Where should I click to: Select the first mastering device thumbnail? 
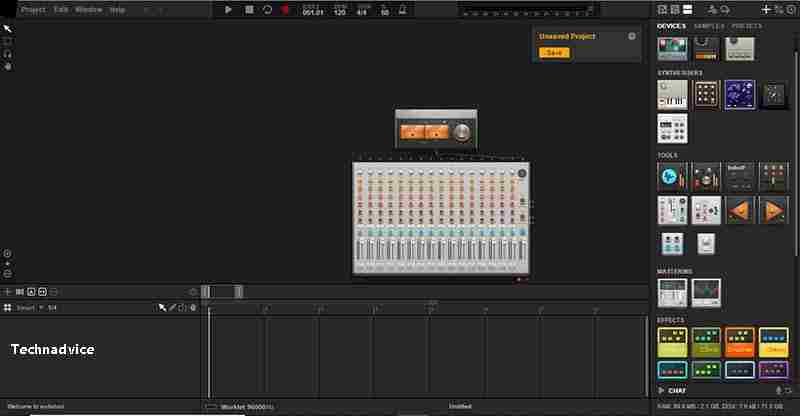(672, 293)
